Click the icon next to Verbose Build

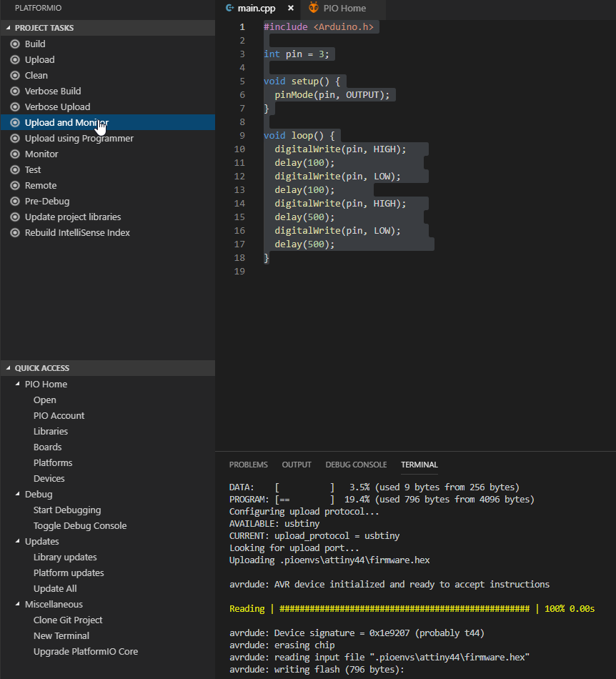[x=15, y=91]
